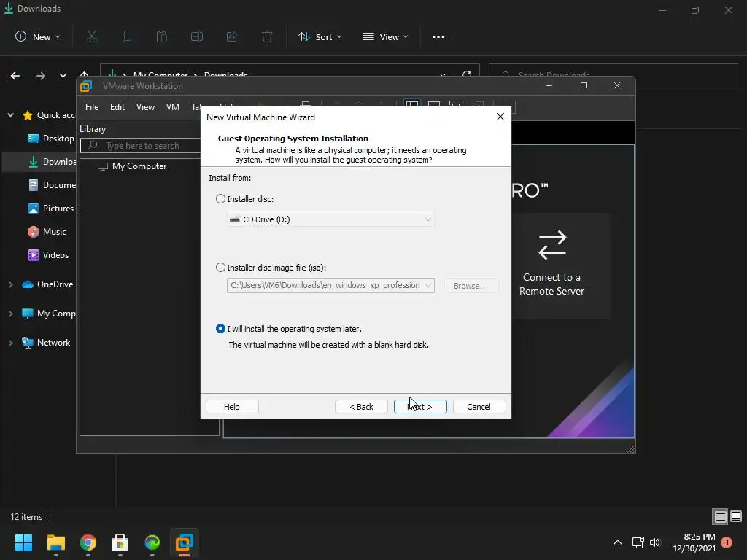This screenshot has width=747, height=560.
Task: Click the Browse button for ISO
Action: click(x=471, y=286)
